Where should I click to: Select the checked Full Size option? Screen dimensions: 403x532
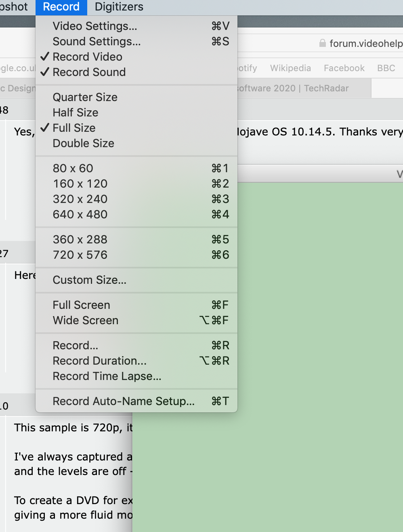click(74, 128)
